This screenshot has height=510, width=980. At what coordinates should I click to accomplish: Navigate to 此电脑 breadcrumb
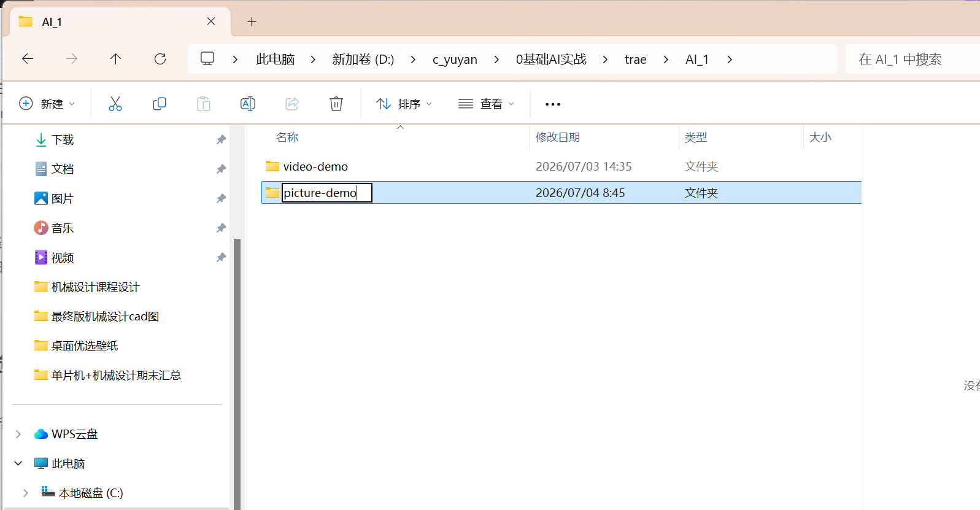pos(276,60)
